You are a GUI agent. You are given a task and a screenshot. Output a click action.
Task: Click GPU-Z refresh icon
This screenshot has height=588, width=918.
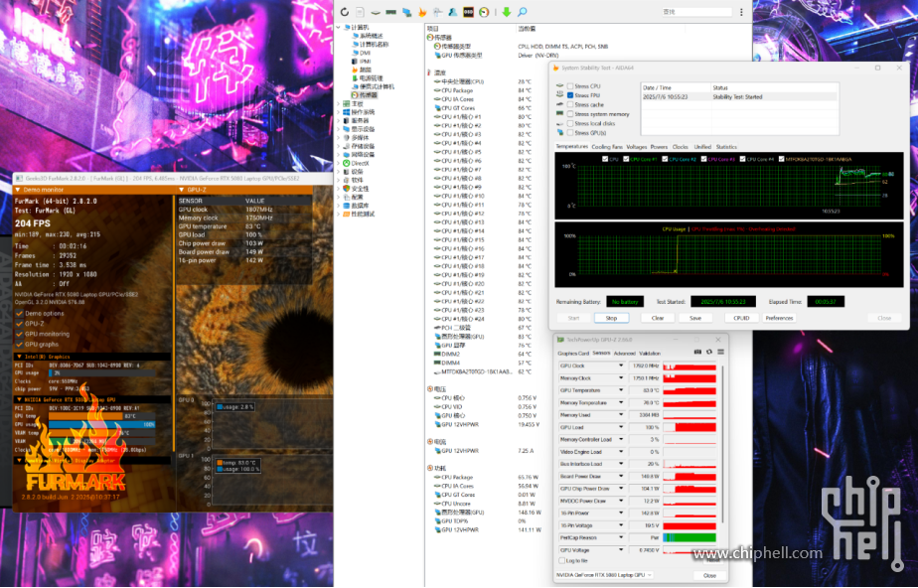709,353
